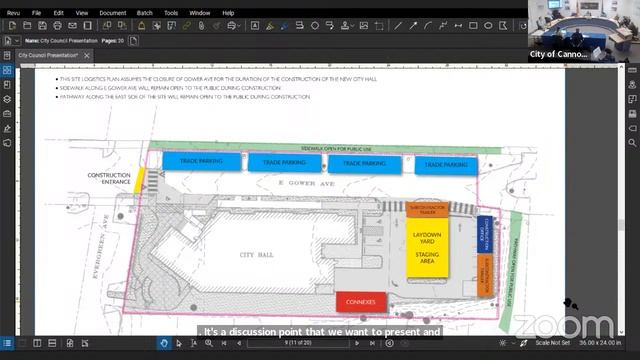Insert an image with the picture icon
Viewport: 640px width, 360px height.
point(364,26)
